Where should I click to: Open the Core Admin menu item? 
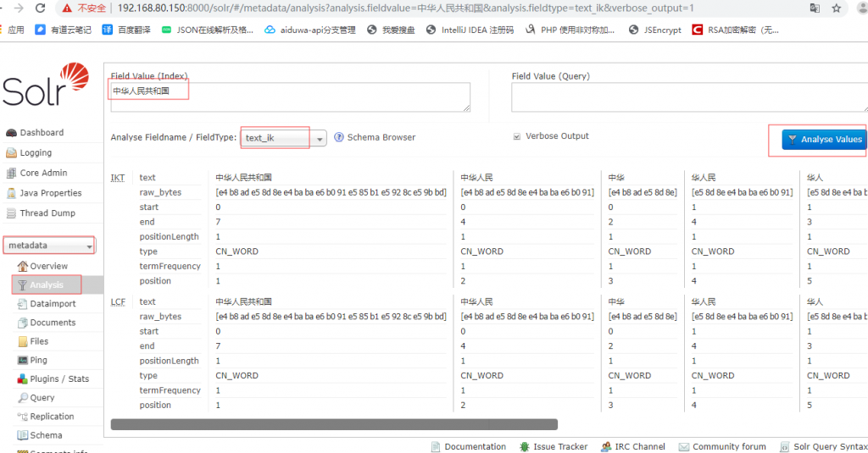point(43,173)
